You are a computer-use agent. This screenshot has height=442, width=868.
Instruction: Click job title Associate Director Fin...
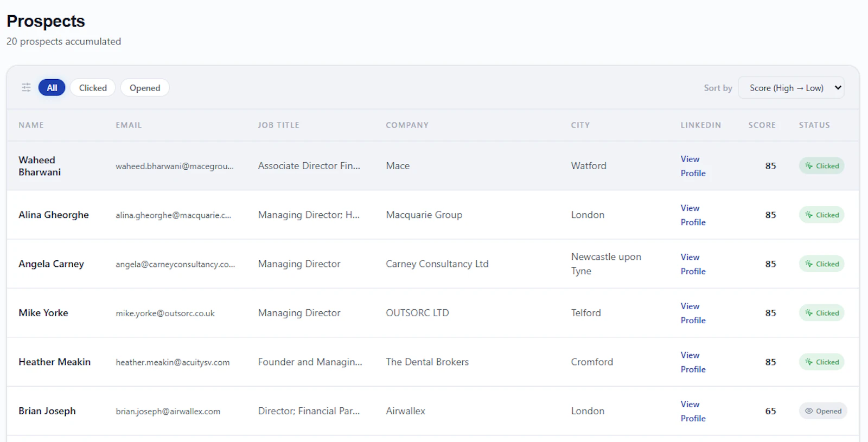coord(309,166)
